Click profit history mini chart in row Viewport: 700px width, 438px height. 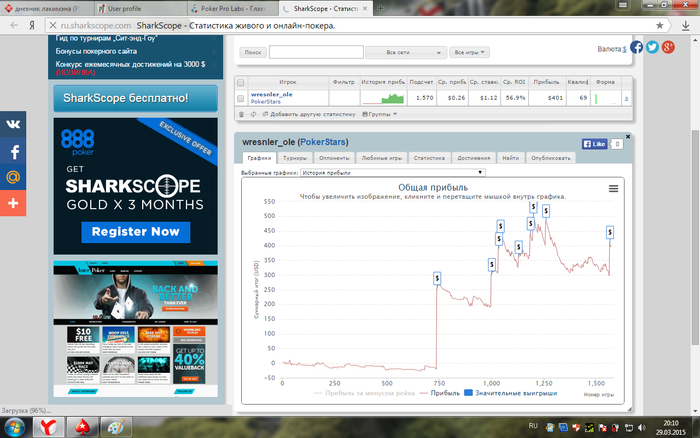383,98
